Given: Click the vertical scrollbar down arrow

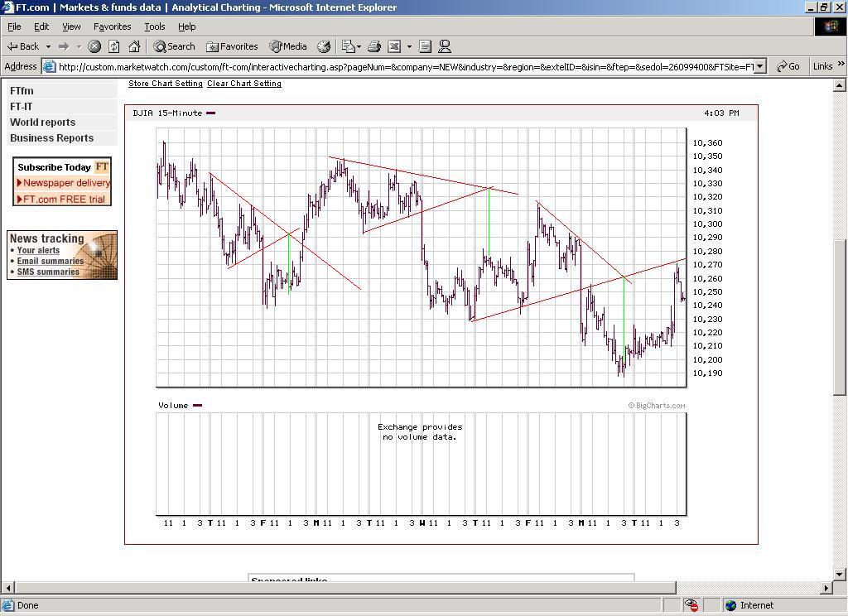Looking at the screenshot, I should coord(840,575).
